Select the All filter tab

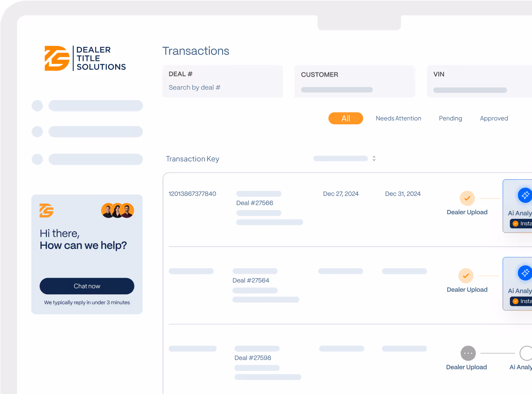(x=346, y=118)
